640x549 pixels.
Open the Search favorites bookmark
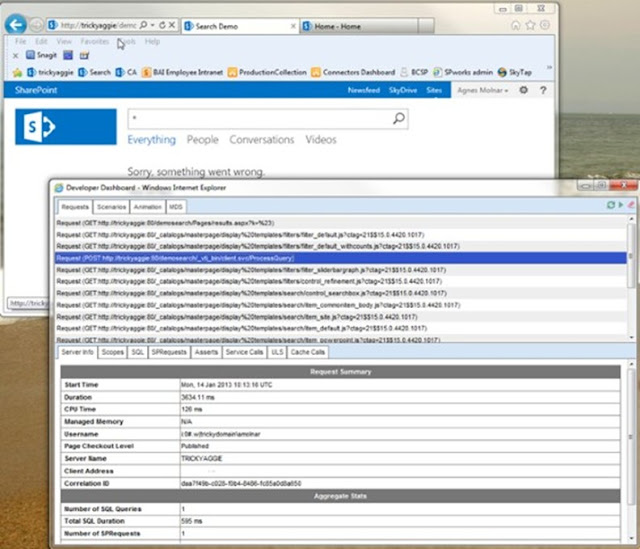pos(95,72)
